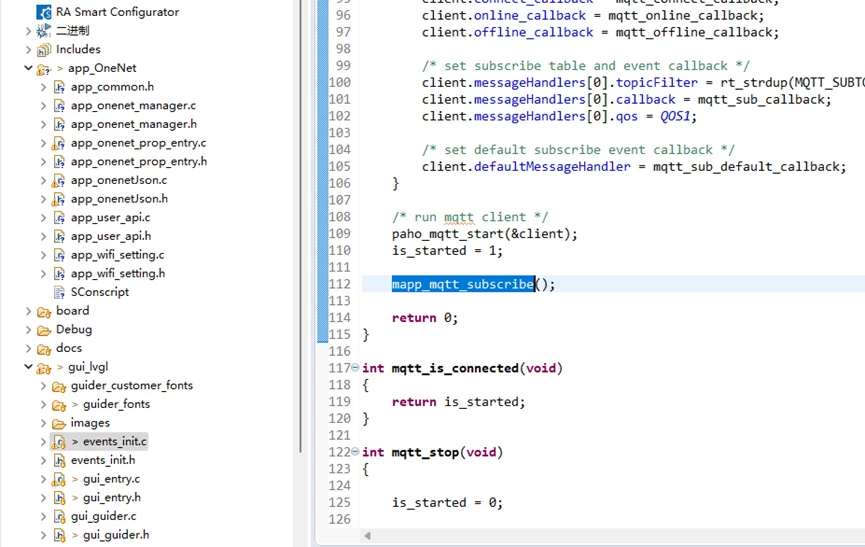Click app_user_api.c file icon
Screen dimensions: 865x547
(x=59, y=218)
